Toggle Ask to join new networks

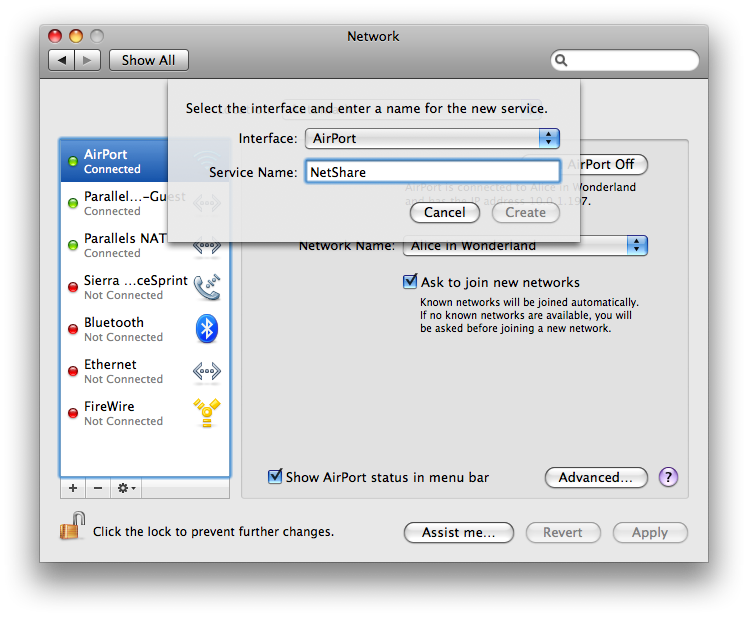click(410, 282)
